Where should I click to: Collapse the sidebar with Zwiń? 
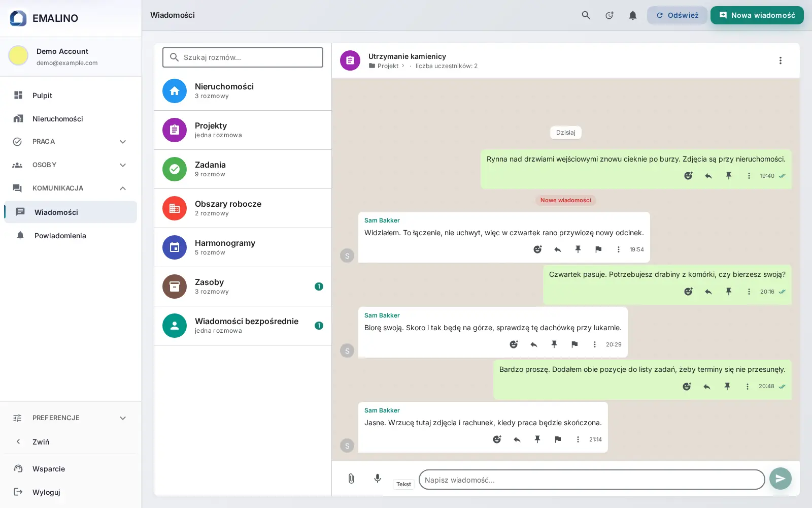click(71, 442)
